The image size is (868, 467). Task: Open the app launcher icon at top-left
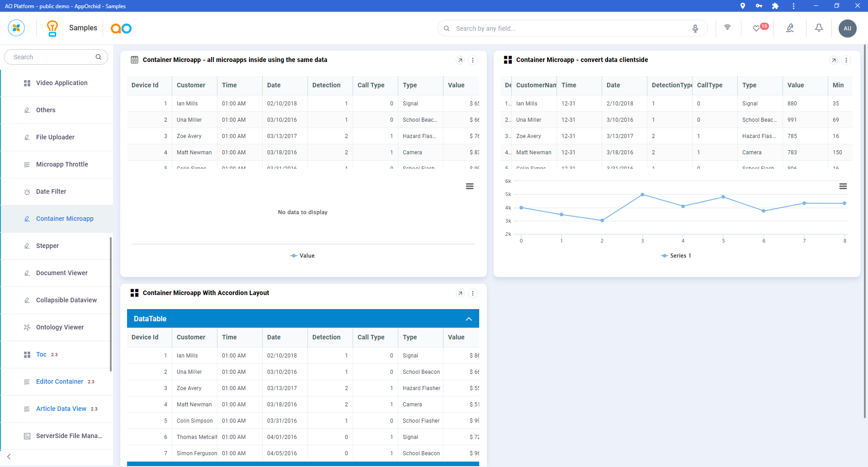[x=16, y=28]
